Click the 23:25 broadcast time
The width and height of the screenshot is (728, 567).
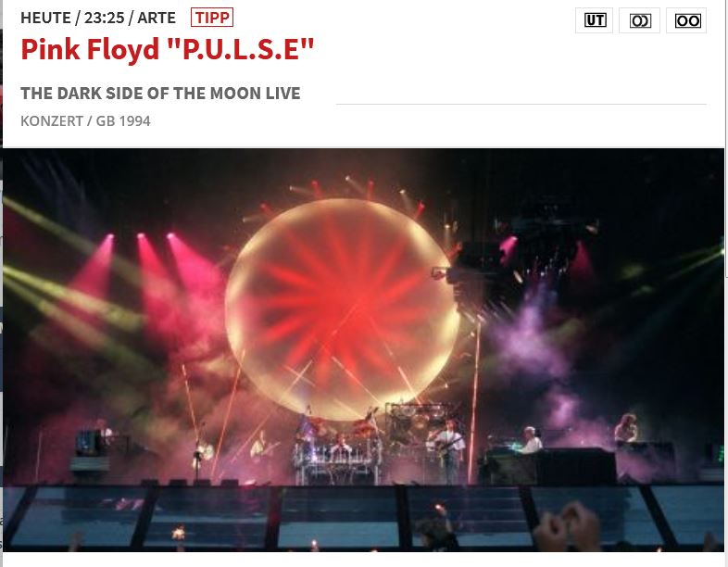coord(105,18)
